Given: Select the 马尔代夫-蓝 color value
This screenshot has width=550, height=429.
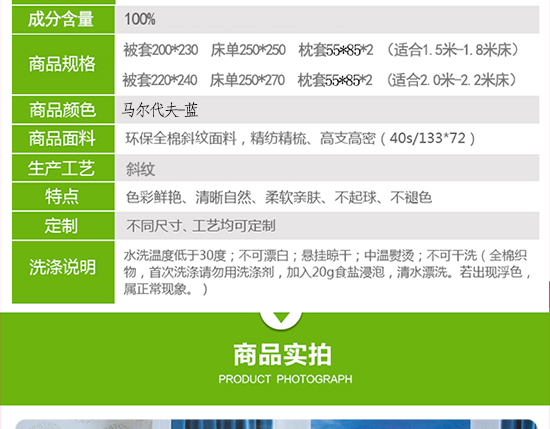Looking at the screenshot, I should click(160, 110).
